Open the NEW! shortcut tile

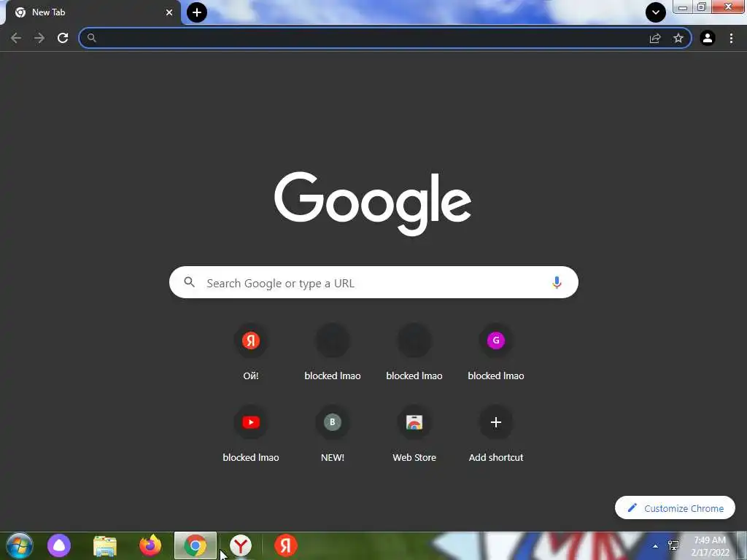pyautogui.click(x=333, y=434)
